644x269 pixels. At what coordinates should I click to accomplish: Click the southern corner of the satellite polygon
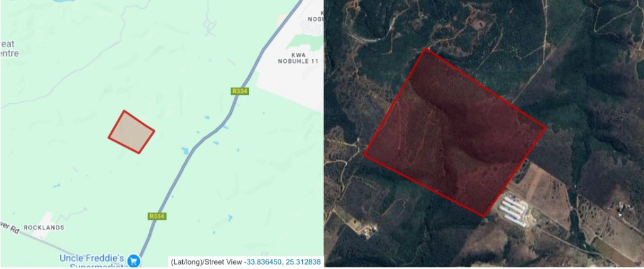click(x=484, y=216)
